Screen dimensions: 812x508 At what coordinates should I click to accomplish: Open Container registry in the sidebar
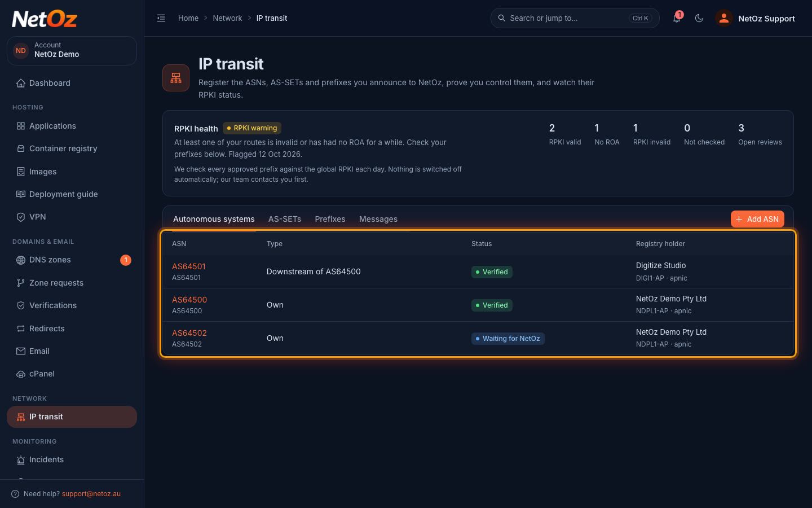pyautogui.click(x=72, y=148)
